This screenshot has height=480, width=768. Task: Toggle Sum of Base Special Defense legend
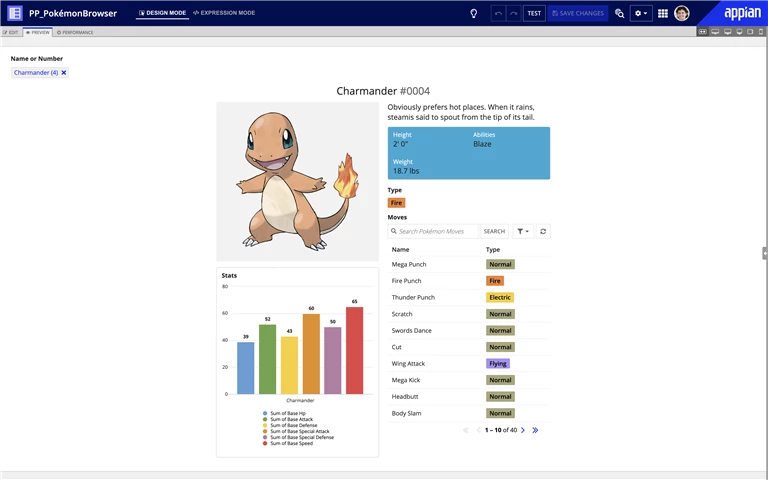click(x=298, y=437)
